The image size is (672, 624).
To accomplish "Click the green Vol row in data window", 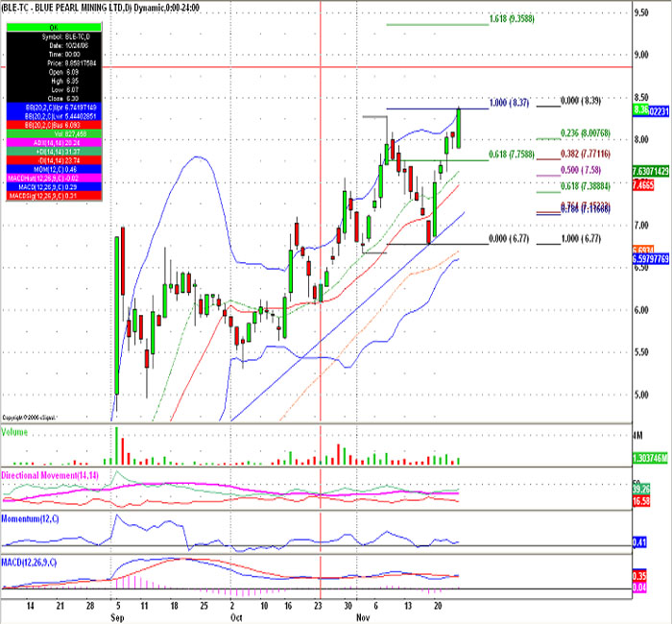I will pos(54,134).
